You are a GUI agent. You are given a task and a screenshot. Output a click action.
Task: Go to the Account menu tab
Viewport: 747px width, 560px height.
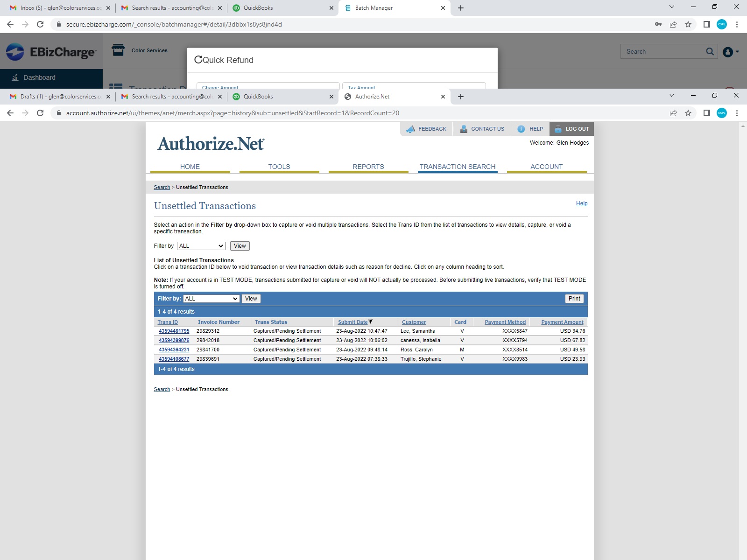546,167
